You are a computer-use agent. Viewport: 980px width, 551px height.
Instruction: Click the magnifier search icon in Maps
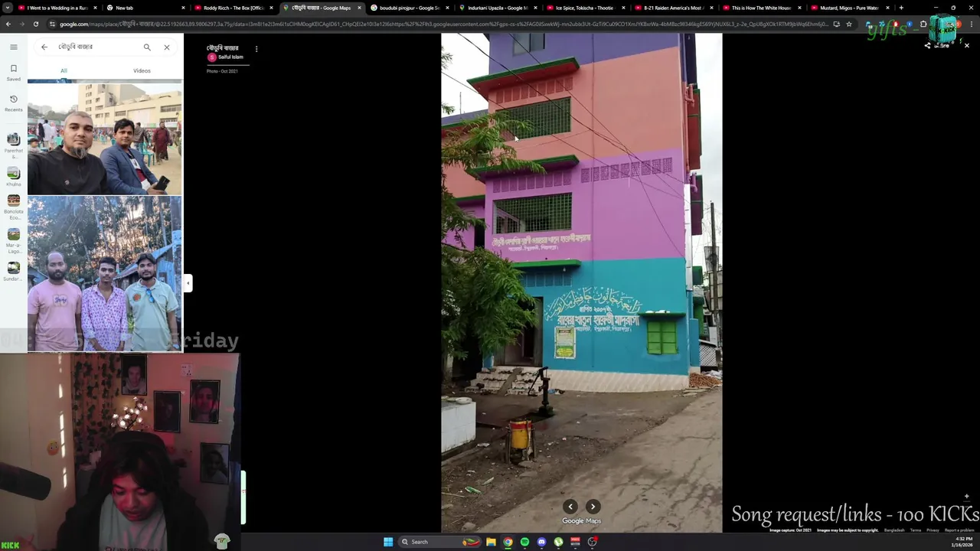[147, 47]
